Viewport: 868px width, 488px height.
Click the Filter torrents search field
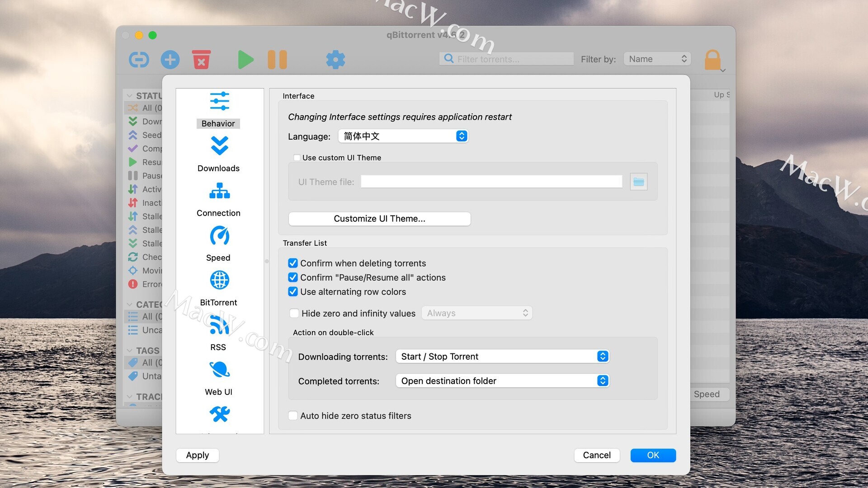coord(506,59)
